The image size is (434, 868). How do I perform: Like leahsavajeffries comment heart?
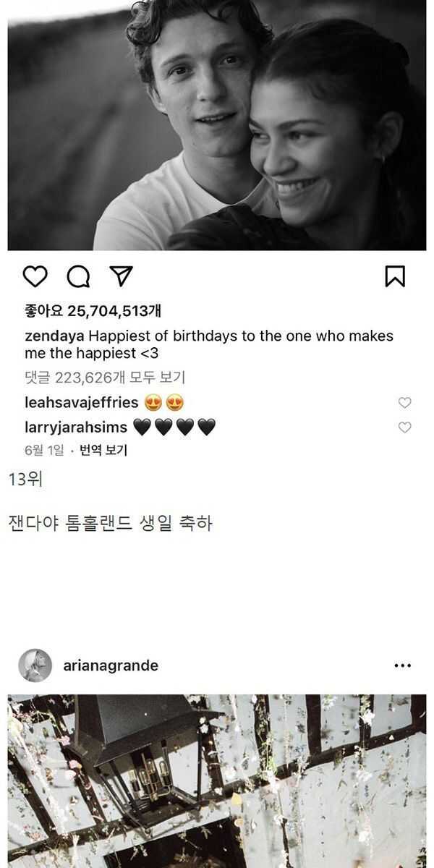point(405,402)
